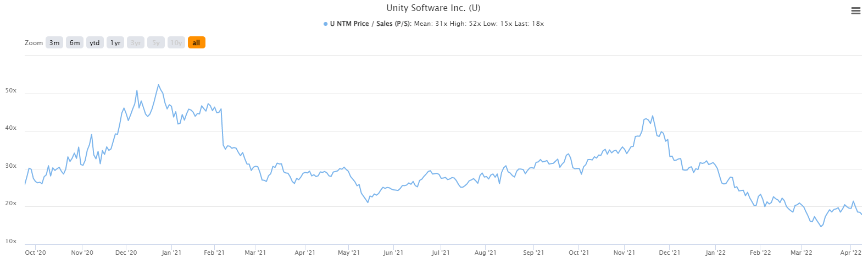Click the blue legend dot marker
This screenshot has height=263, width=868.
pyautogui.click(x=326, y=24)
